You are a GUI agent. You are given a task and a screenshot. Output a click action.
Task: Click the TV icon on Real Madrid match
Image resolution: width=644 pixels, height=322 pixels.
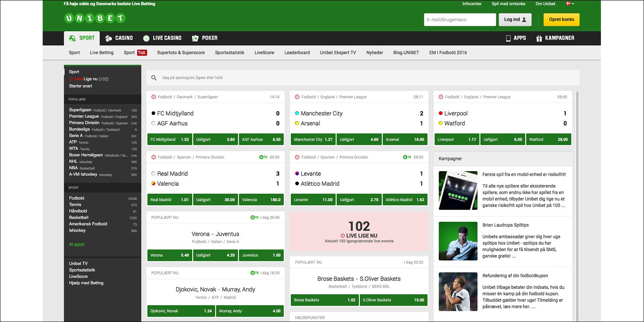(263, 157)
